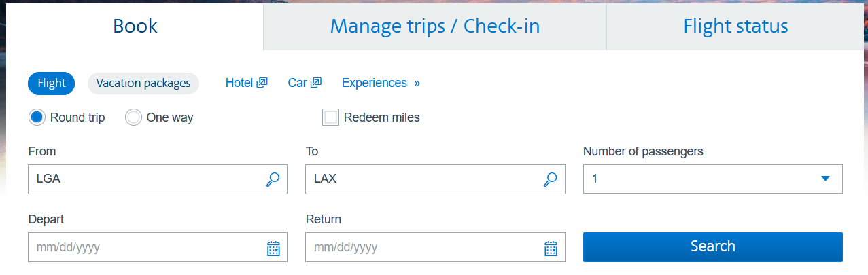Viewport: 868px width, 275px height.
Task: Open the To airport search magnifier icon
Action: (551, 179)
